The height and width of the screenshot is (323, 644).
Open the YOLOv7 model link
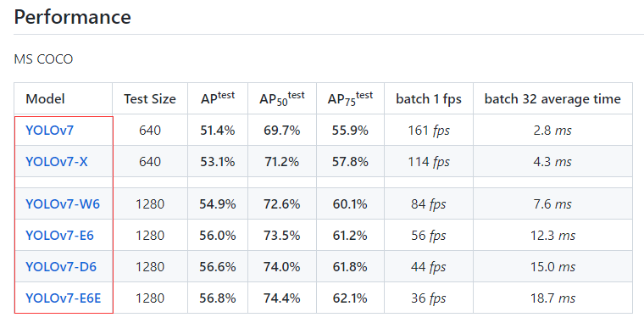pos(49,131)
